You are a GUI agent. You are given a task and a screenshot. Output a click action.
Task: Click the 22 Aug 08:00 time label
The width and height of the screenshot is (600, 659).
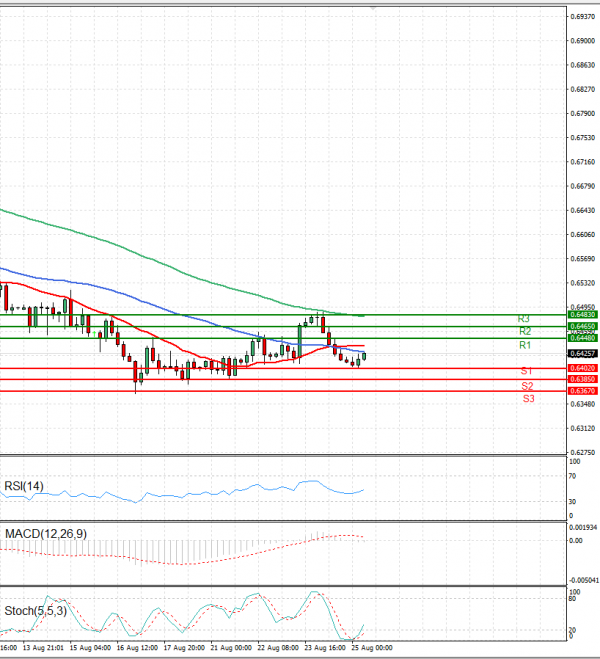coord(278,648)
